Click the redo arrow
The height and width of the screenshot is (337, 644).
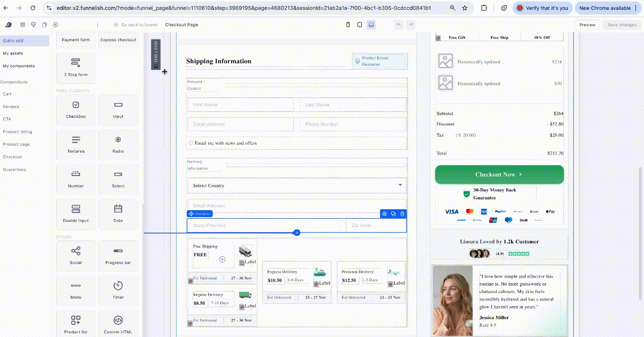pos(411,25)
